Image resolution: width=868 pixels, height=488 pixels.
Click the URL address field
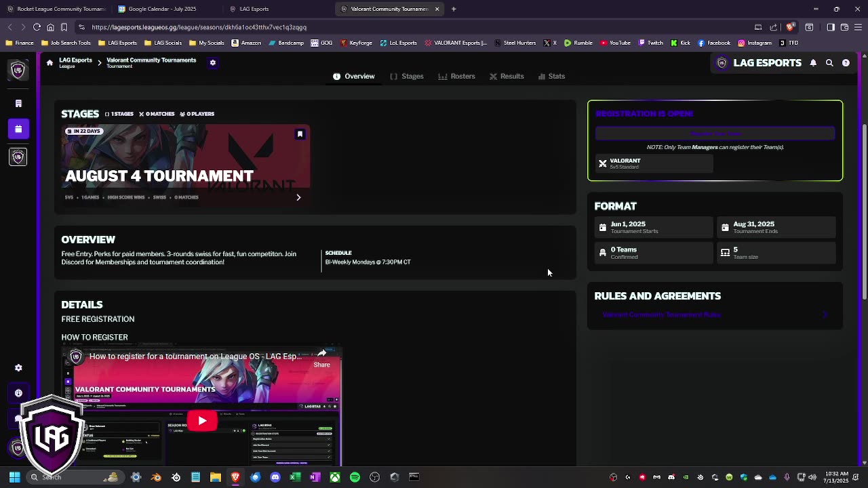tap(407, 27)
